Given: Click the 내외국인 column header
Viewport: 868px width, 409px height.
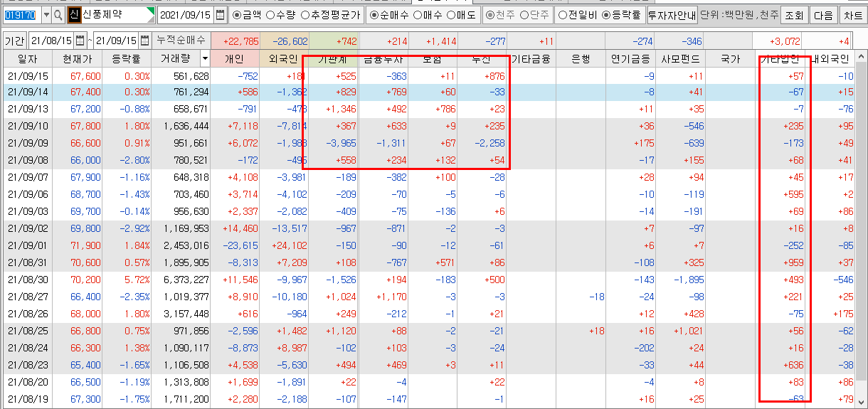Looking at the screenshot, I should click(830, 60).
